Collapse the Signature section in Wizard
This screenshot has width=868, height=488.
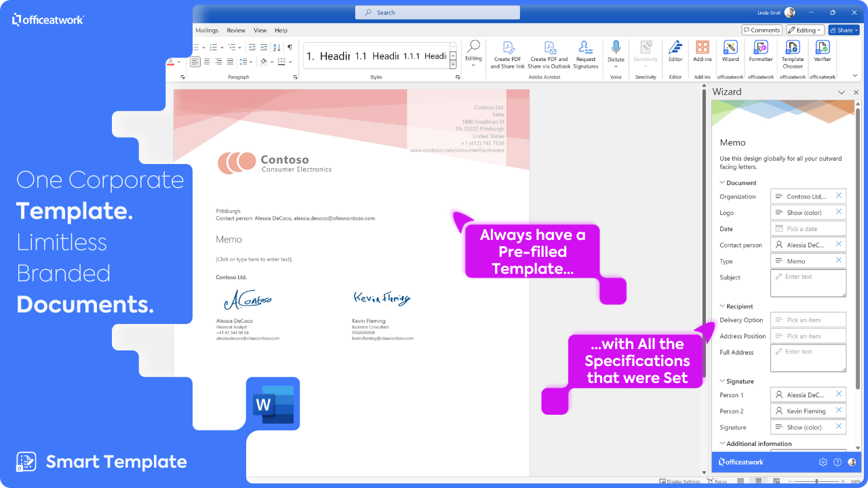coord(723,382)
